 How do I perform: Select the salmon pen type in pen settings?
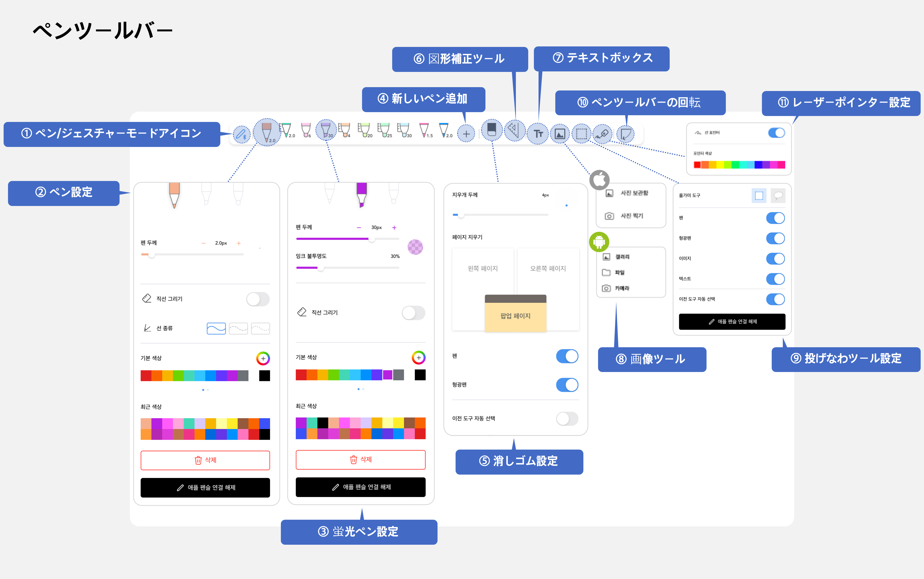click(174, 195)
